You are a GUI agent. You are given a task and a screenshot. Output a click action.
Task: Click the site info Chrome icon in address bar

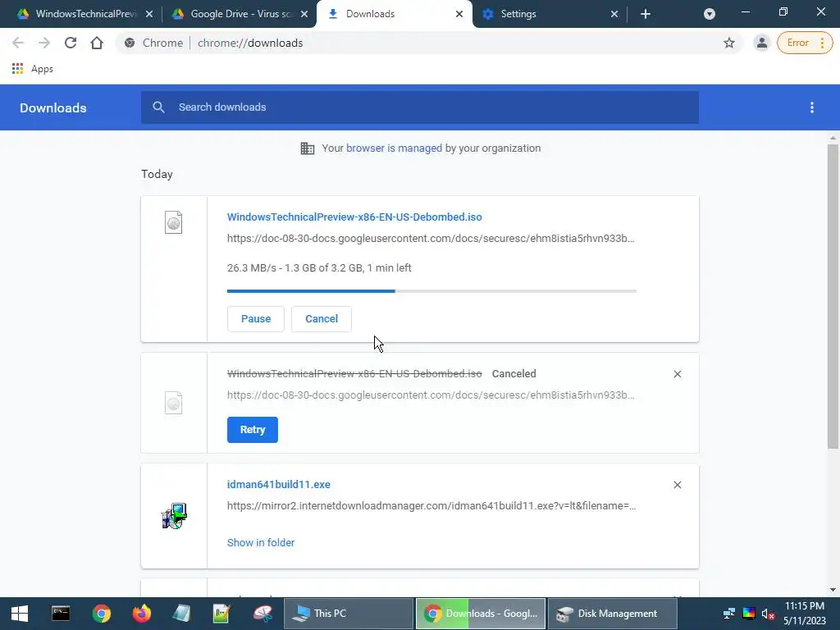pos(130,43)
